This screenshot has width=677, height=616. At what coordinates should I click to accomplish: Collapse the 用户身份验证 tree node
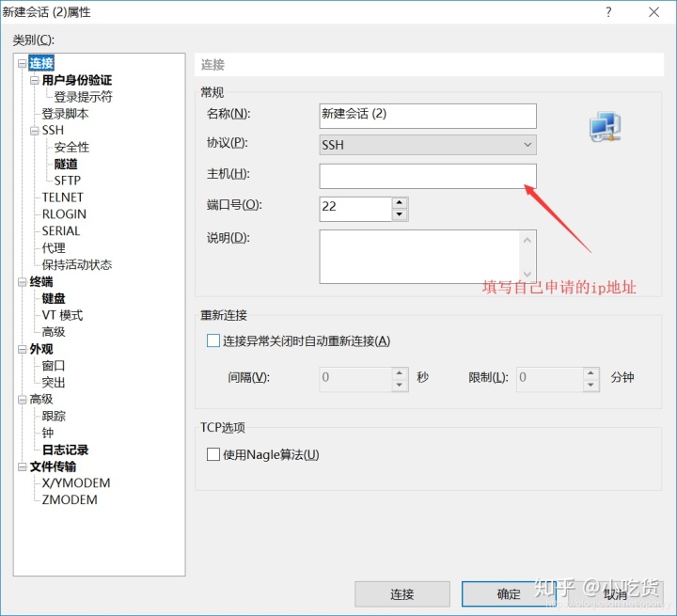point(34,80)
